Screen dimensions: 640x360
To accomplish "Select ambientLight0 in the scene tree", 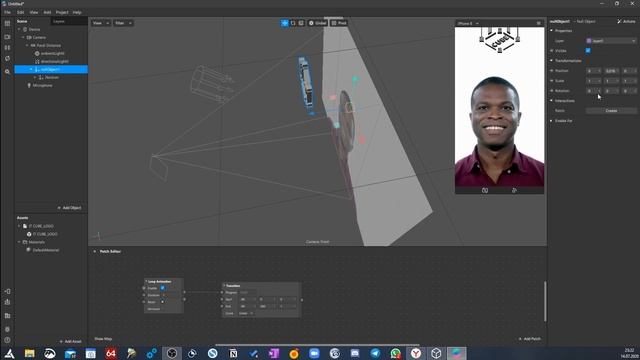I will 52,53.
